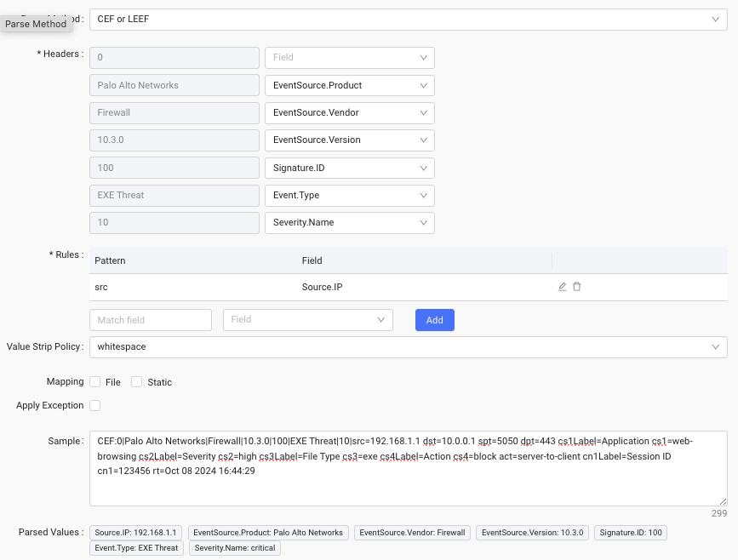738x560 pixels.
Task: Open the empty Field dropdown for header 0
Action: pyautogui.click(x=349, y=58)
